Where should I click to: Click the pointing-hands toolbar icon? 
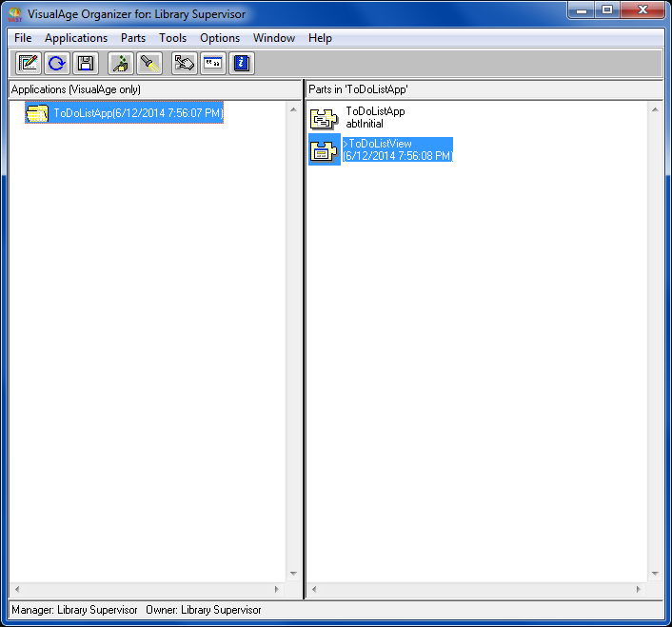click(x=185, y=64)
